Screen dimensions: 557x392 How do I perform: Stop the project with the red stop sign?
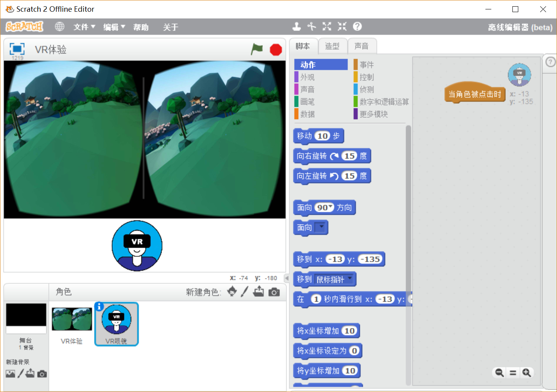[x=276, y=50]
